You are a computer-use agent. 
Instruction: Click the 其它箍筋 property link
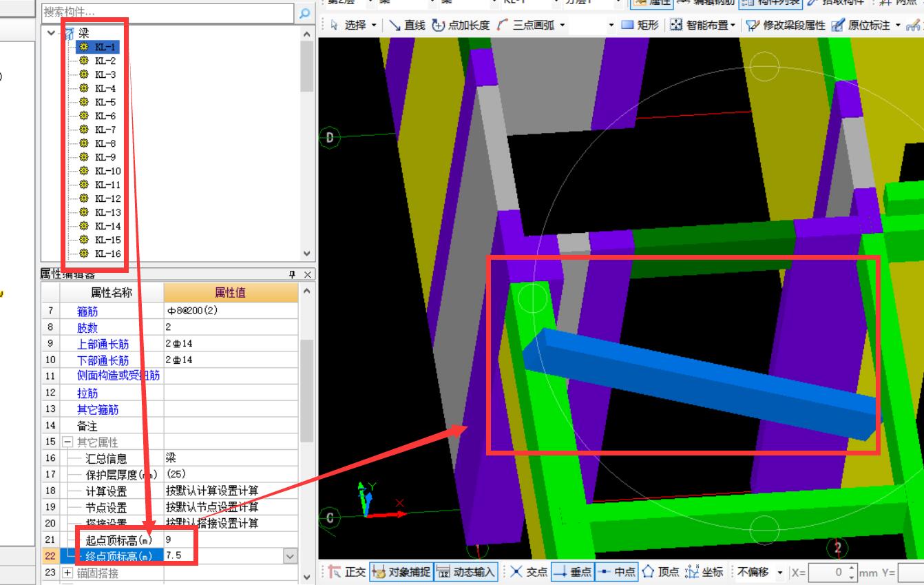point(98,409)
